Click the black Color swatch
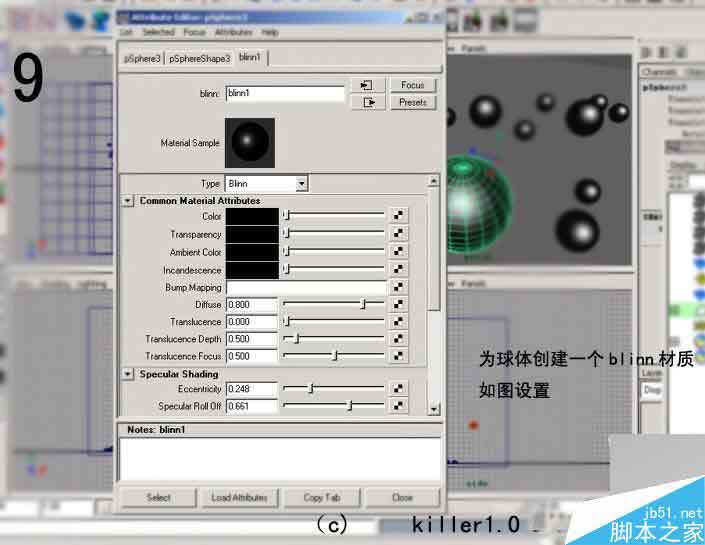 coord(252,216)
